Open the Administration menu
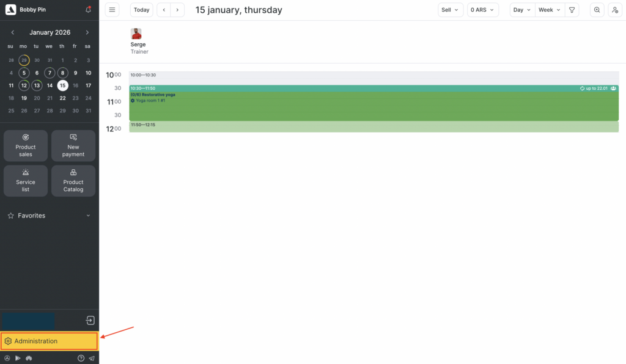This screenshot has height=364, width=626. pyautogui.click(x=49, y=341)
